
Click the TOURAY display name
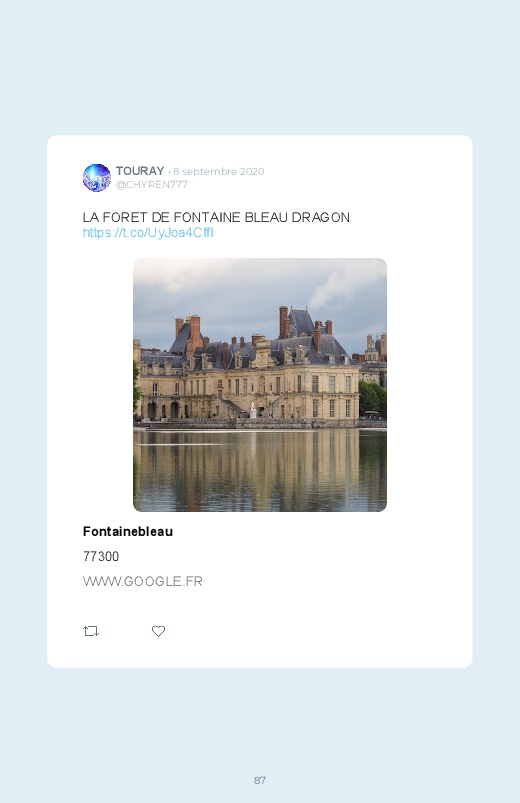(x=140, y=171)
